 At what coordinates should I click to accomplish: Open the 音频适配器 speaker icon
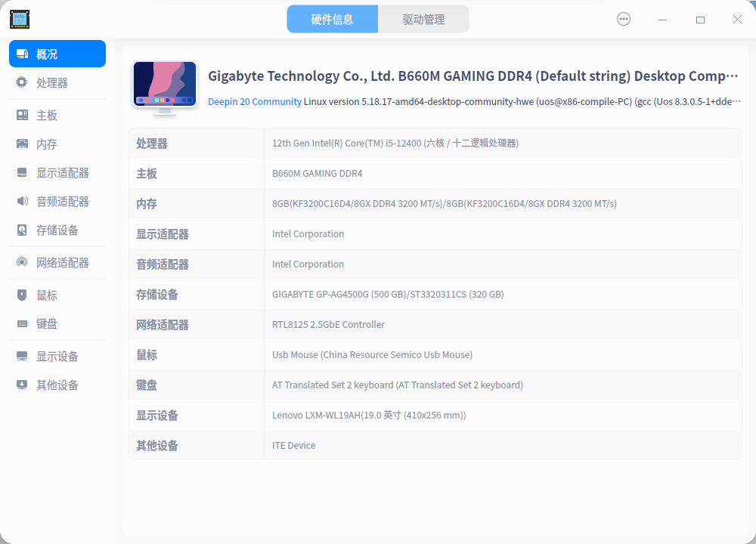[21, 201]
